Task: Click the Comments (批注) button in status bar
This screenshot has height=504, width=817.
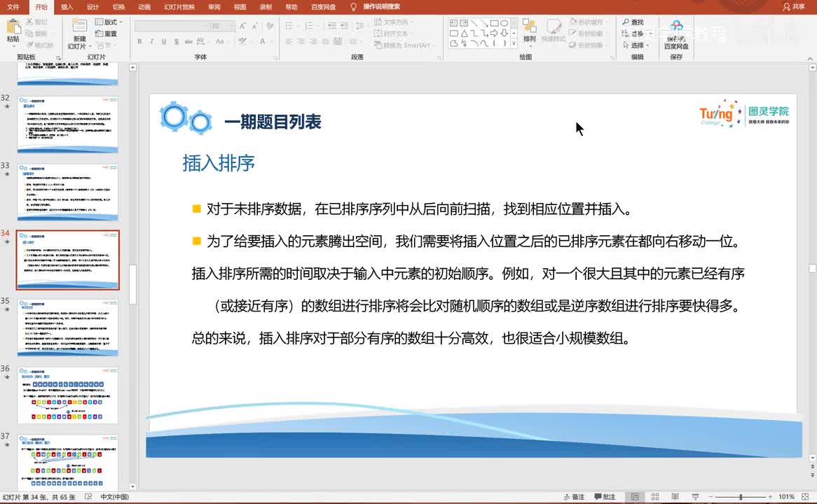Action: click(605, 497)
